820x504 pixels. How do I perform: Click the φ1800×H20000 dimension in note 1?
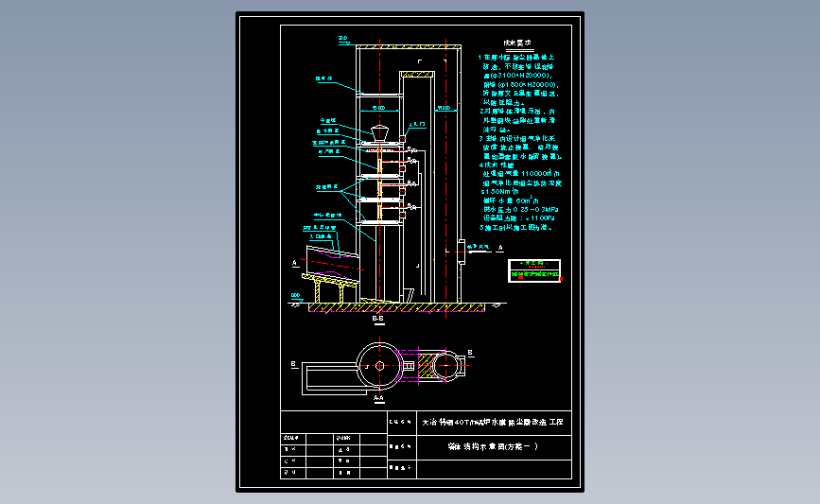click(528, 84)
